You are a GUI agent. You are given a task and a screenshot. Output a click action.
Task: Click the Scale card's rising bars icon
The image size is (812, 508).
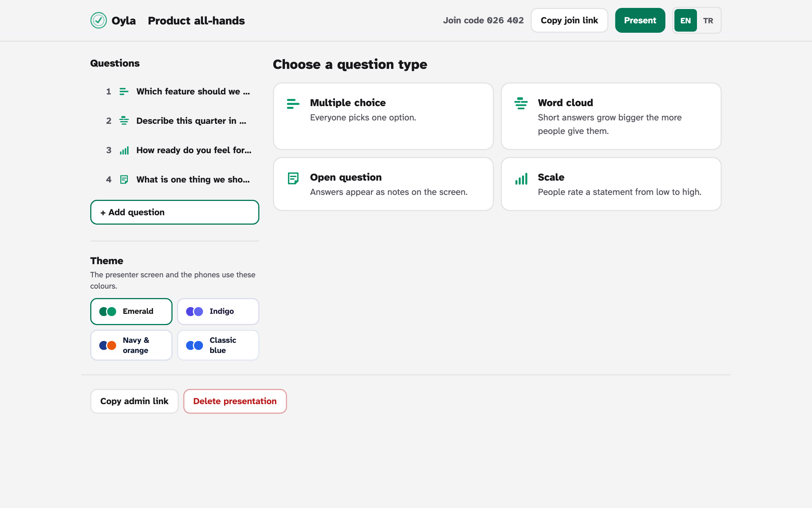(x=521, y=179)
